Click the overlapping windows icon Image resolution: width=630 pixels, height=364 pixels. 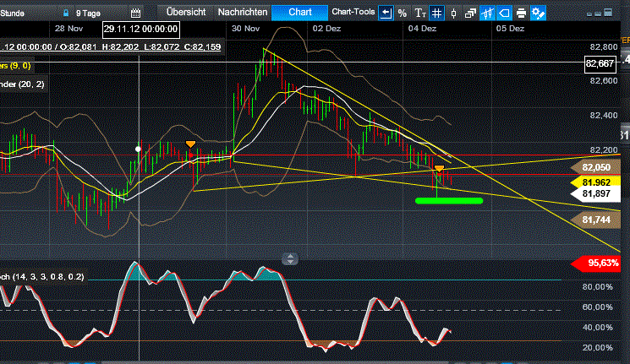(x=471, y=13)
